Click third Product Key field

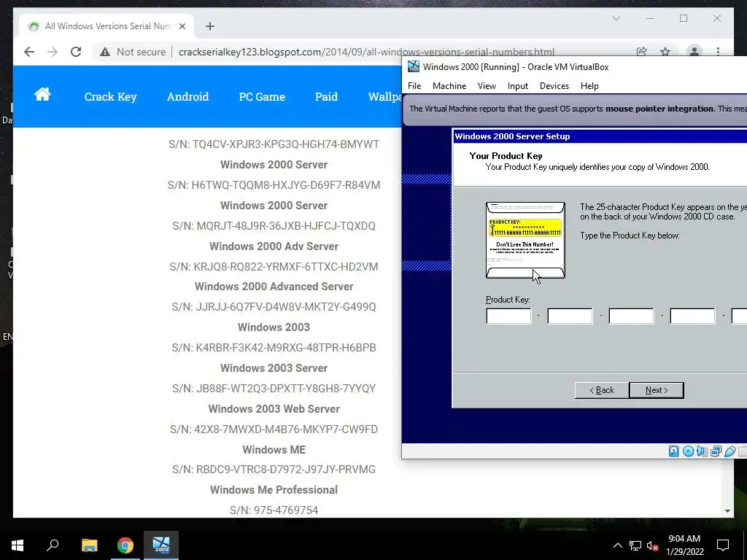pyautogui.click(x=631, y=316)
